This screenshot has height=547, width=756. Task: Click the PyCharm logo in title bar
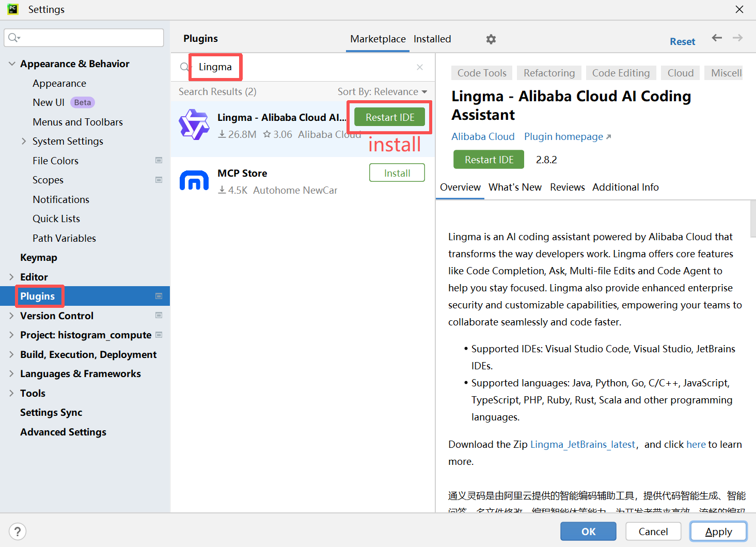pos(13,9)
